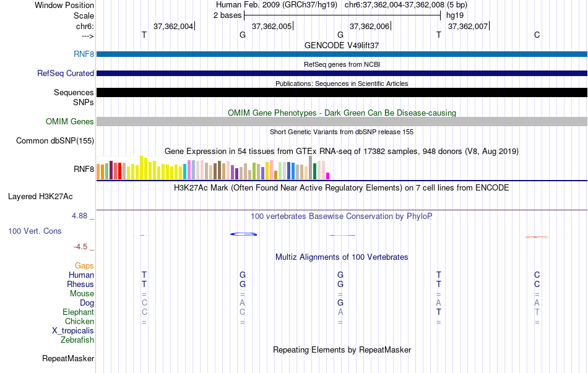Viewport: 588px width, 373px height.
Task: Select the Rhesus species label
Action: [x=80, y=284]
